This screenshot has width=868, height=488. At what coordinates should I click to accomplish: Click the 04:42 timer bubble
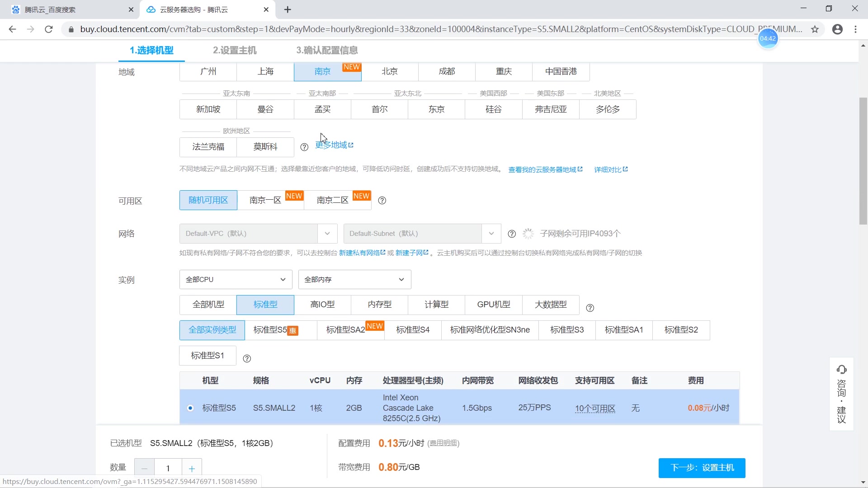[768, 38]
